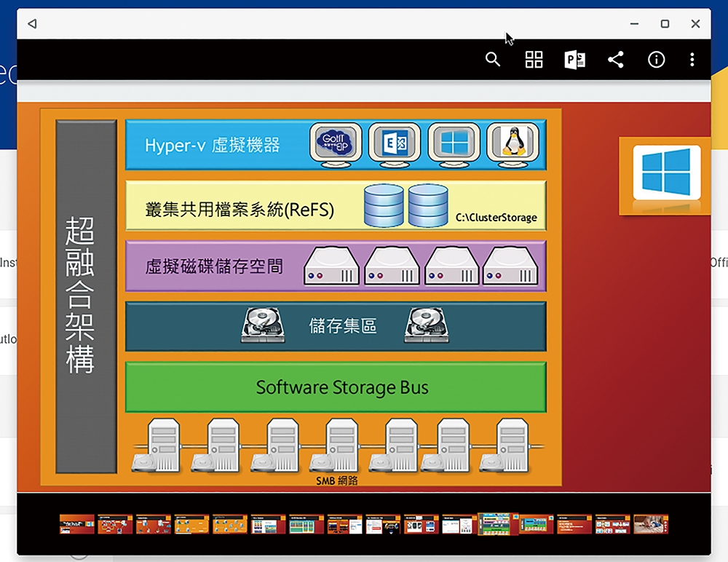Select the fifth slide thumbnail in filmstrip
Screen dimensions: 728x562
point(230,524)
